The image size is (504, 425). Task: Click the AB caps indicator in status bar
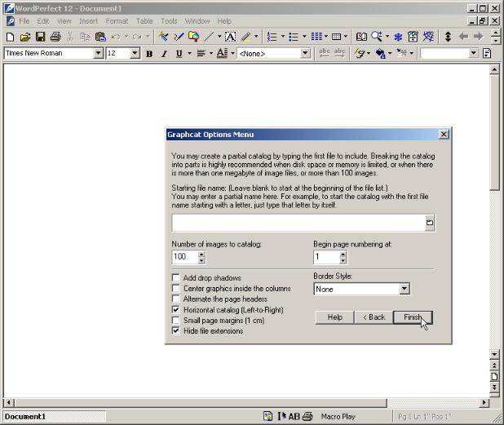(x=294, y=417)
